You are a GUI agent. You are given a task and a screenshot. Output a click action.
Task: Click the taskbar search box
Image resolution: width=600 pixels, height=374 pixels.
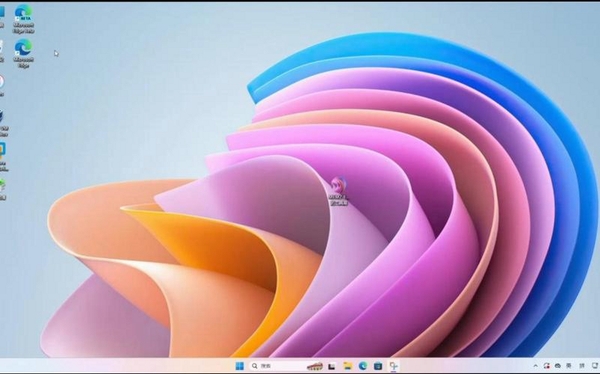(x=280, y=366)
